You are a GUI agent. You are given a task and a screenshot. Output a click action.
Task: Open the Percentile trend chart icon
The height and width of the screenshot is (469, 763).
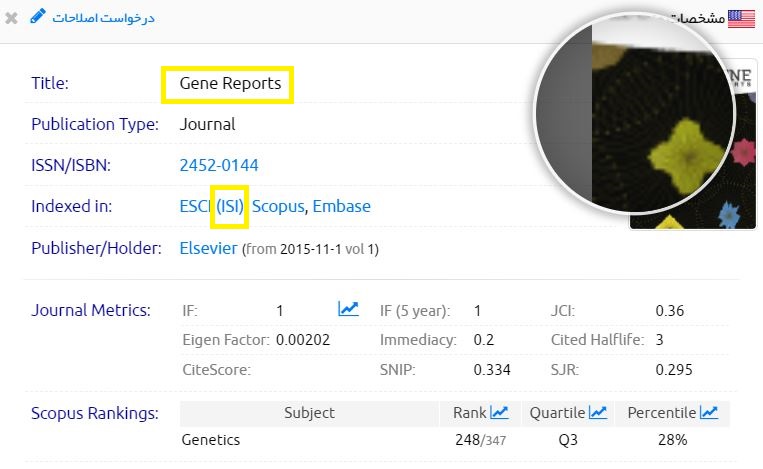(709, 412)
